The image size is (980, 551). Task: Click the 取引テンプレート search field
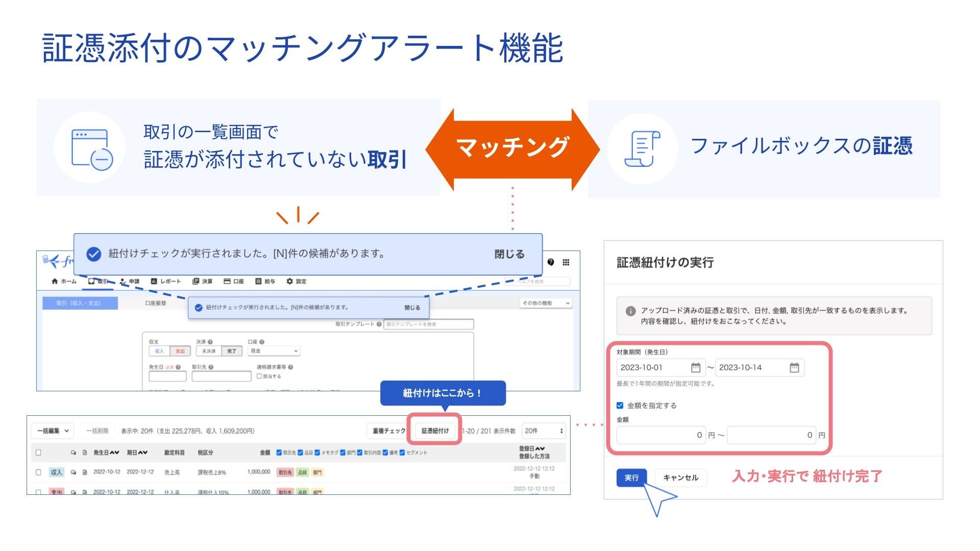[428, 324]
